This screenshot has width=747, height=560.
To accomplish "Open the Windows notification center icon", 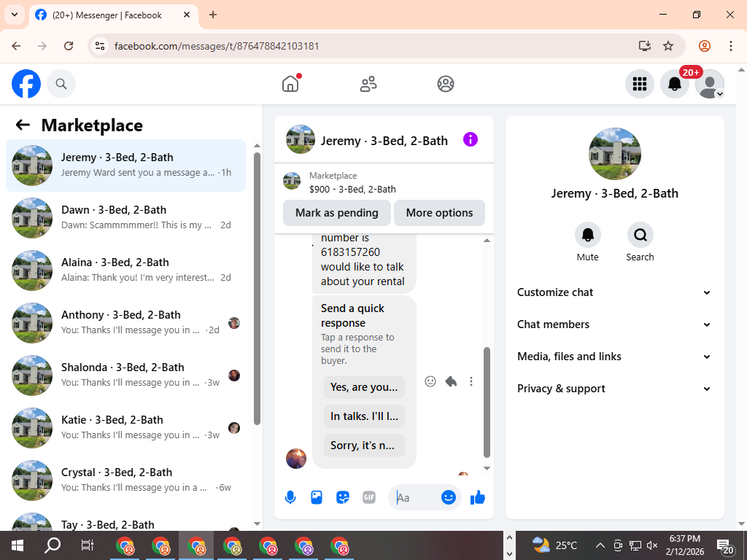I will point(725,547).
